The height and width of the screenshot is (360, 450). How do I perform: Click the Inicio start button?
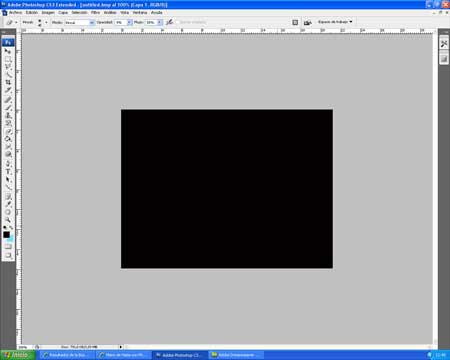[18, 355]
